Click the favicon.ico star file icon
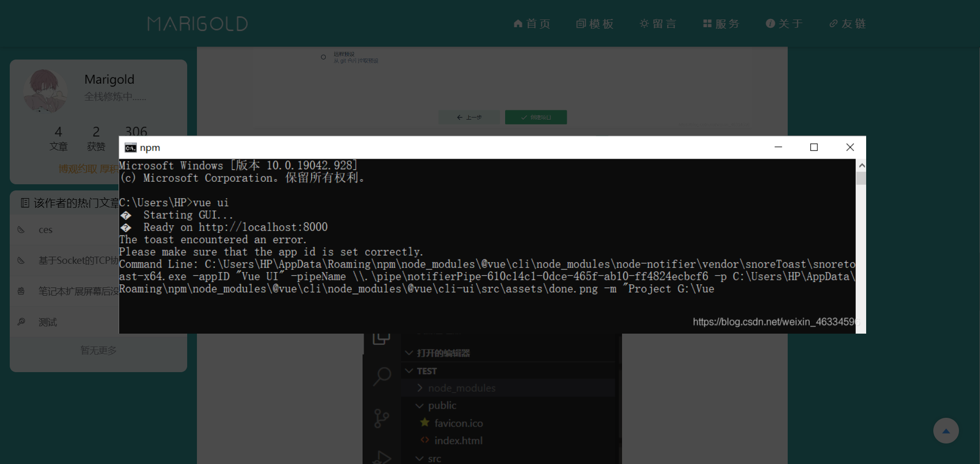This screenshot has height=464, width=980. (x=425, y=422)
